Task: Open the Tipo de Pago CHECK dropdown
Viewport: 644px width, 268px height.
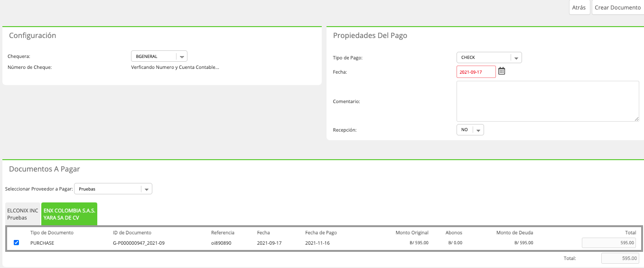Action: click(x=489, y=57)
